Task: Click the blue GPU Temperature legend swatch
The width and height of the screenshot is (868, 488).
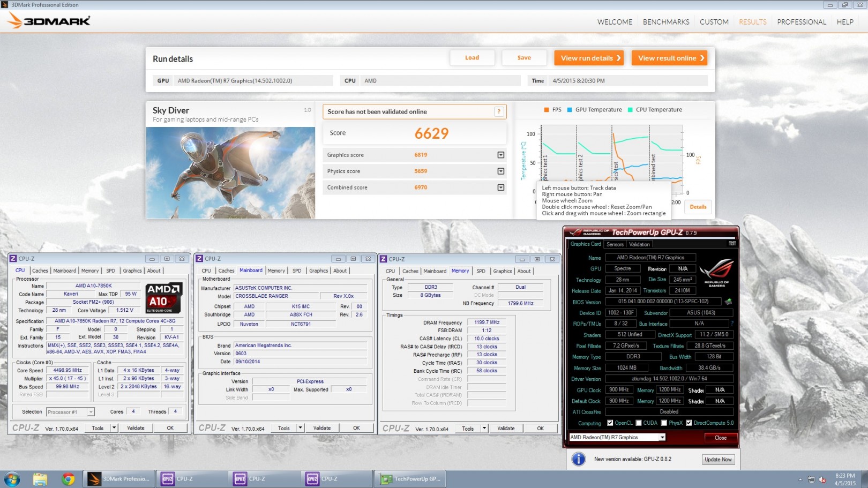Action: (570, 110)
